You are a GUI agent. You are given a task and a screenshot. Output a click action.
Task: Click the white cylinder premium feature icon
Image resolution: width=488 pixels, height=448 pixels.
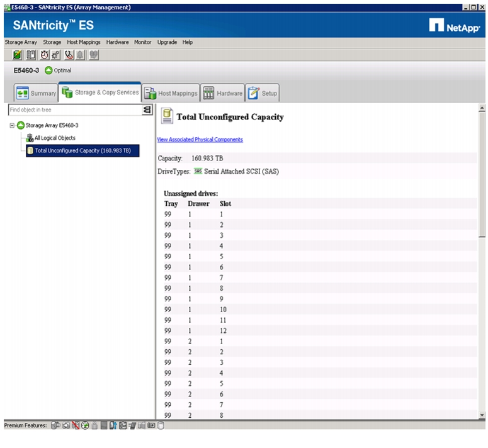tap(161, 425)
